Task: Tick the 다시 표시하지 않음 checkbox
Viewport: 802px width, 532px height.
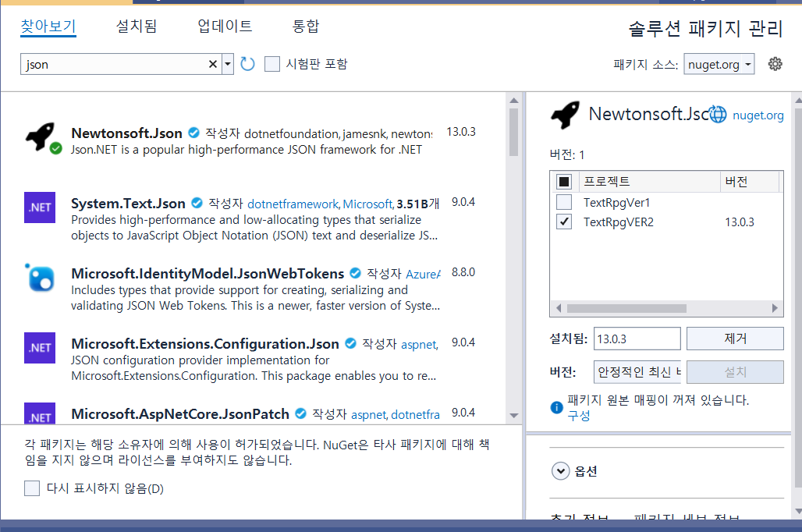Action: [x=32, y=488]
